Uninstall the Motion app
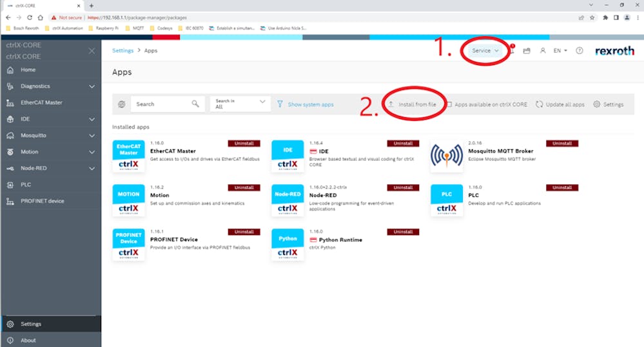Image resolution: width=644 pixels, height=347 pixels. click(x=244, y=188)
